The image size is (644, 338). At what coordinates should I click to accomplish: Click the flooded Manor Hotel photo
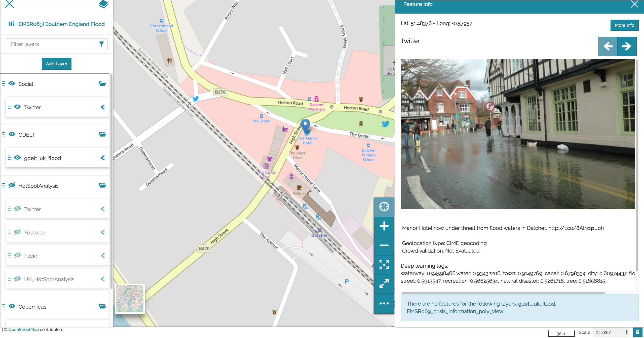[x=518, y=134]
